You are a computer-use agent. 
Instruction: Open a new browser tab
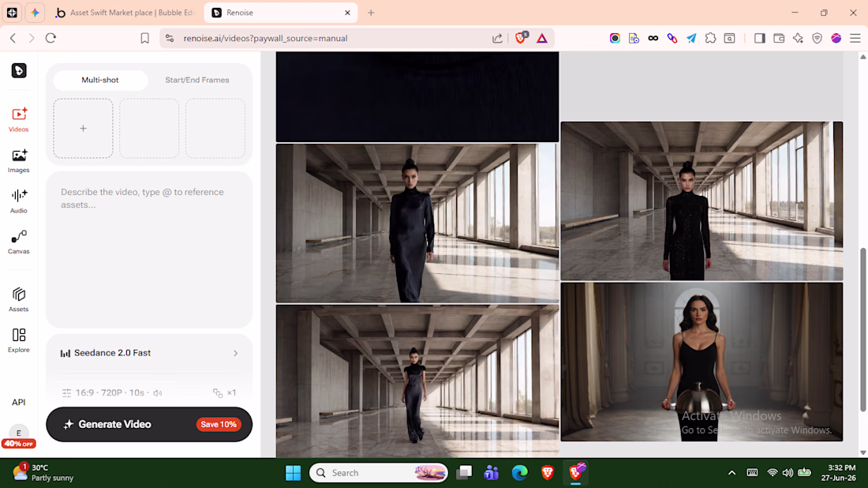coord(371,12)
